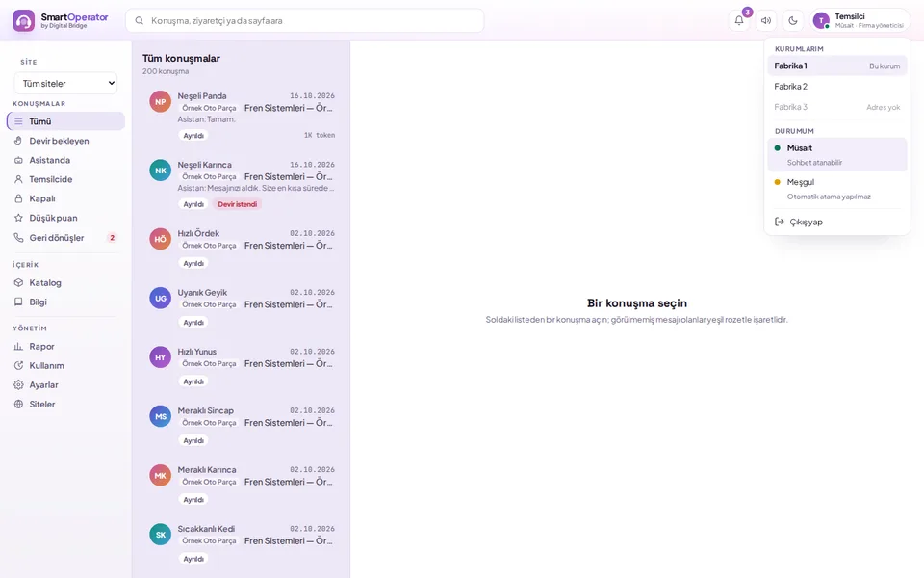Screen dimensions: 924x578
Task: Click the Çıkış yap logout arrow icon
Action: pyautogui.click(x=779, y=222)
